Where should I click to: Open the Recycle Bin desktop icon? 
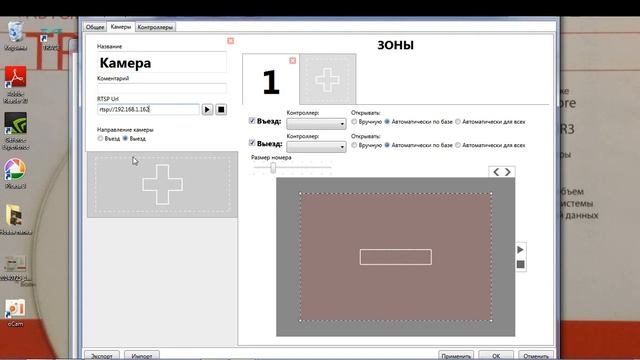16,36
